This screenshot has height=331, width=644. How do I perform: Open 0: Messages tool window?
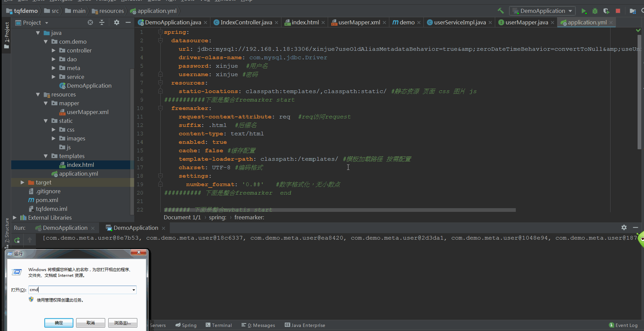tap(258, 325)
